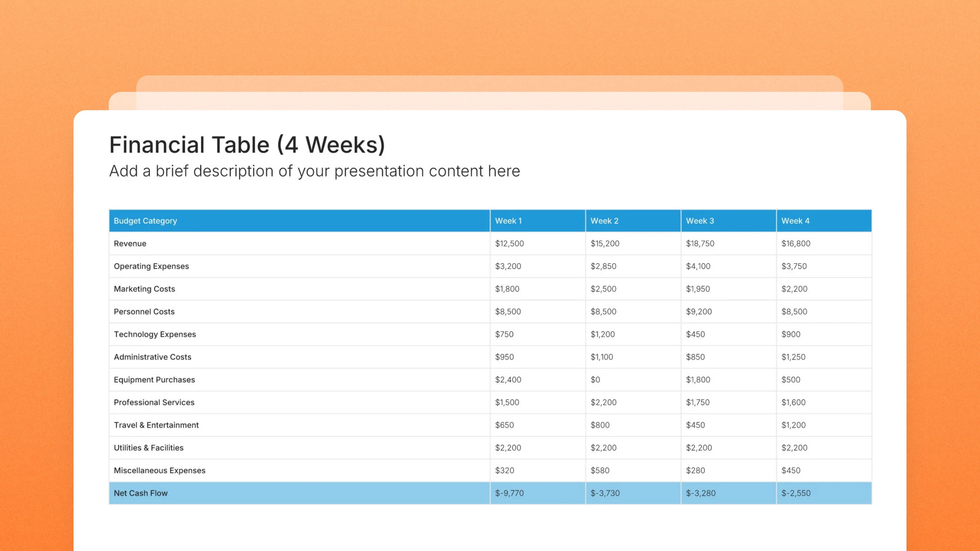
Task: Click Equipment Purchases Week 2 value $0
Action: click(595, 380)
